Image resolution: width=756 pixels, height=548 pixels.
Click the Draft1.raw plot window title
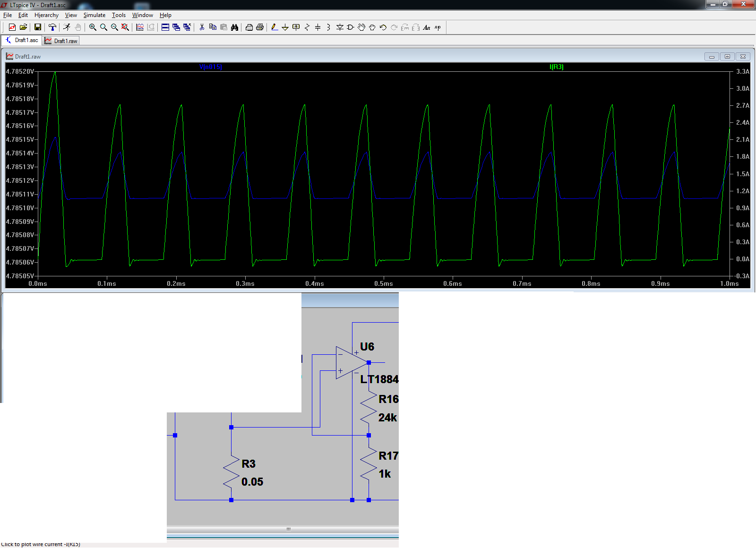(28, 57)
